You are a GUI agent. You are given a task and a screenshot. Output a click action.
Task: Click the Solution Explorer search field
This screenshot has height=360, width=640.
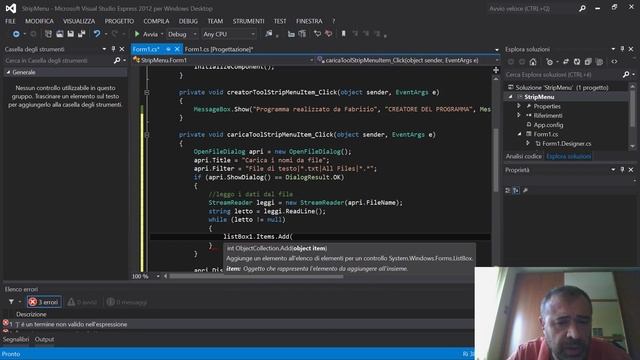(x=563, y=75)
